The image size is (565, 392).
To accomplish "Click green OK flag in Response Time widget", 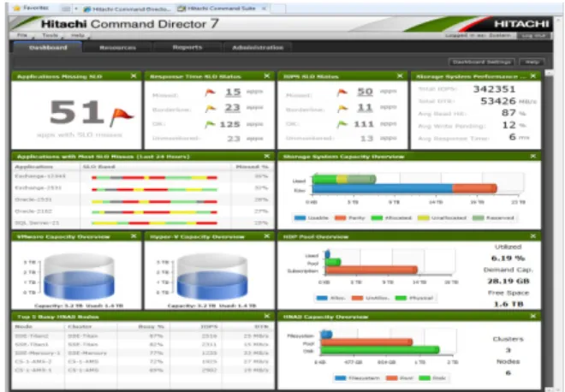I will [x=210, y=124].
